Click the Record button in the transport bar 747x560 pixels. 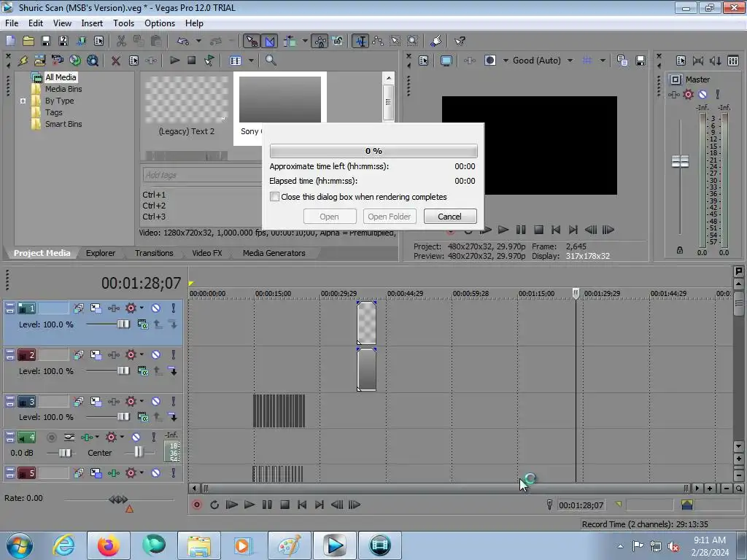(x=197, y=505)
